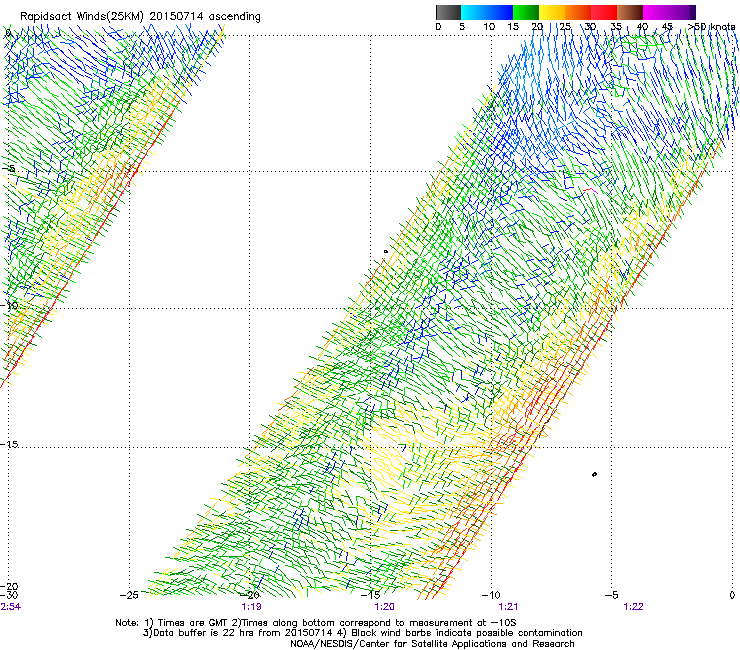This screenshot has height=650, width=740.
Task: Click the latitude label '-15' on the left axis
Action: [x=9, y=445]
